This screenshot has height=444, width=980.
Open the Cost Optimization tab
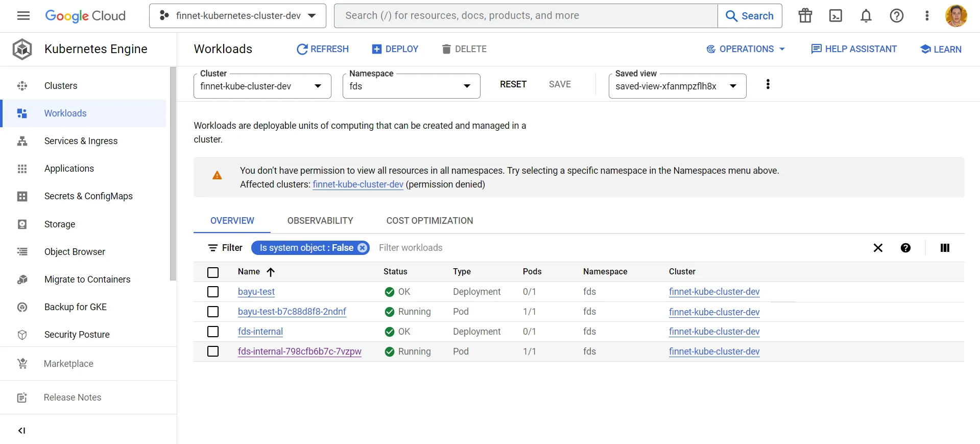click(x=429, y=221)
